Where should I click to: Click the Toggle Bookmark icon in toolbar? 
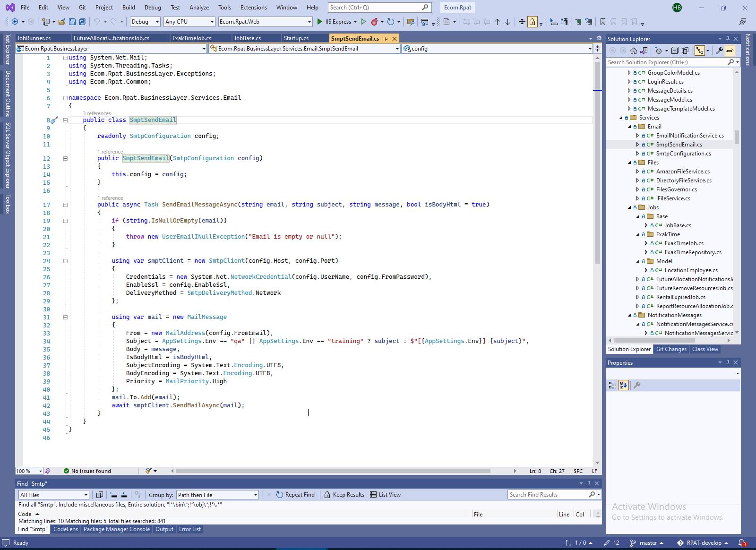(x=602, y=22)
